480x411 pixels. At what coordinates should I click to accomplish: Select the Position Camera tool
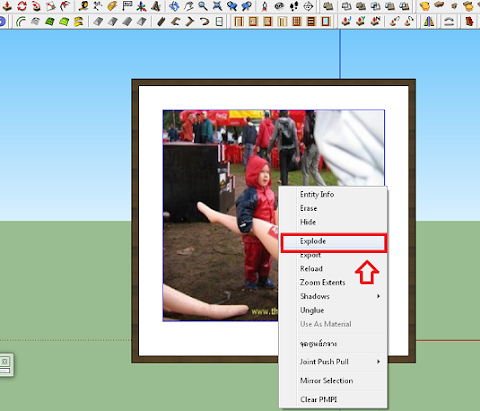point(265,6)
